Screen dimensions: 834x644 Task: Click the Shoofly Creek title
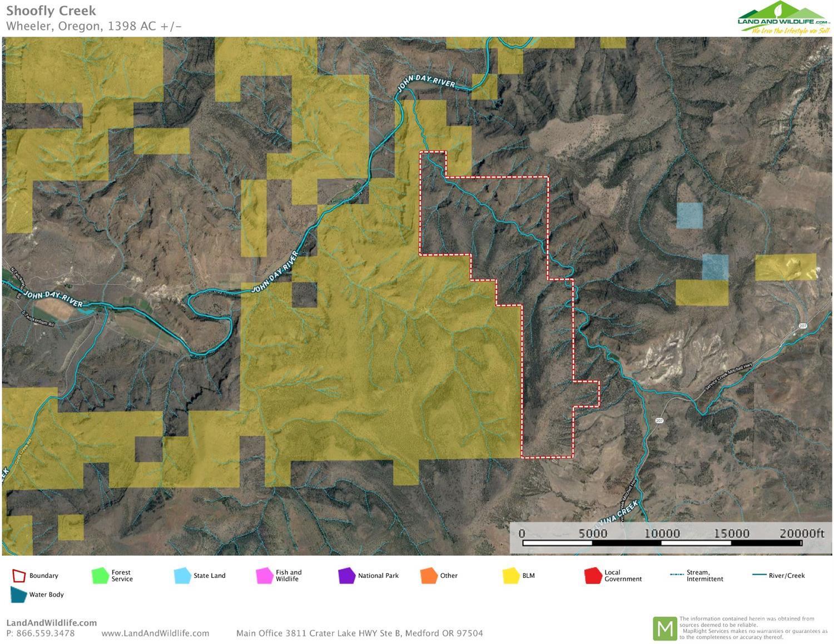pos(51,11)
